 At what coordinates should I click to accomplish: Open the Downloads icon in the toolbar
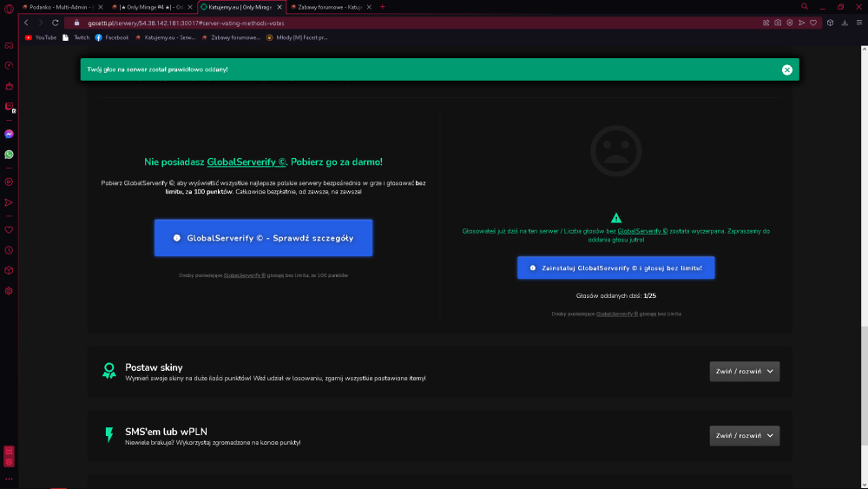(845, 23)
